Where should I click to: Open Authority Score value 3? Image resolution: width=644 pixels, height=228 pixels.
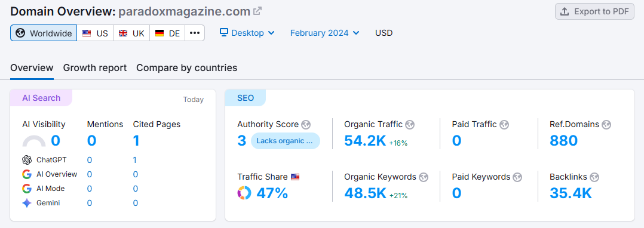pyautogui.click(x=241, y=141)
